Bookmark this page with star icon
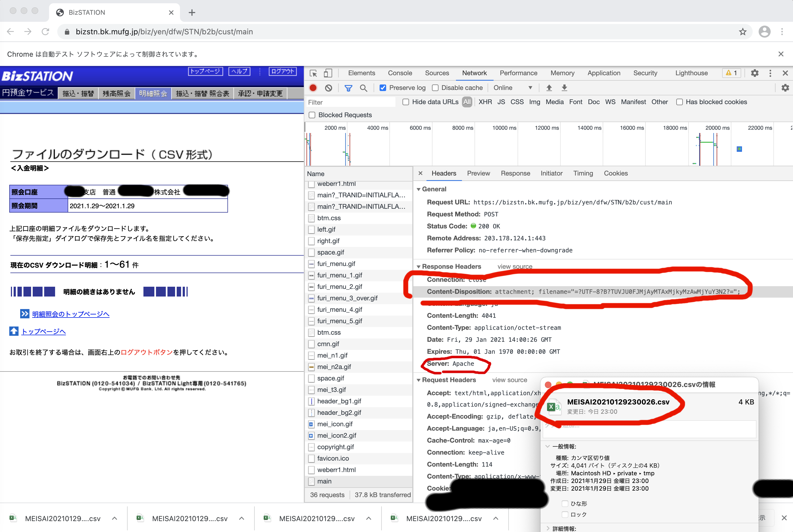This screenshot has height=532, width=793. 743,32
